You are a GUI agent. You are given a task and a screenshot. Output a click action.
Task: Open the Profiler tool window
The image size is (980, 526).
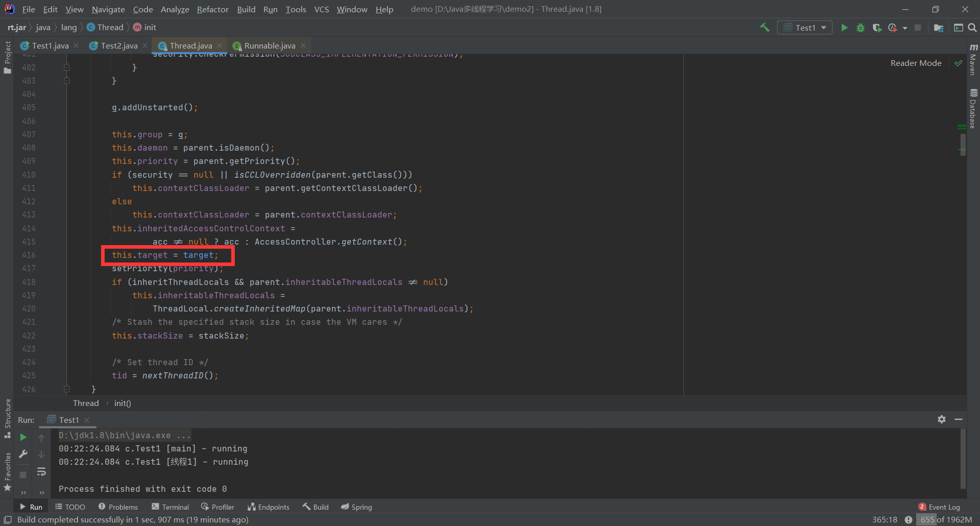[217, 507]
